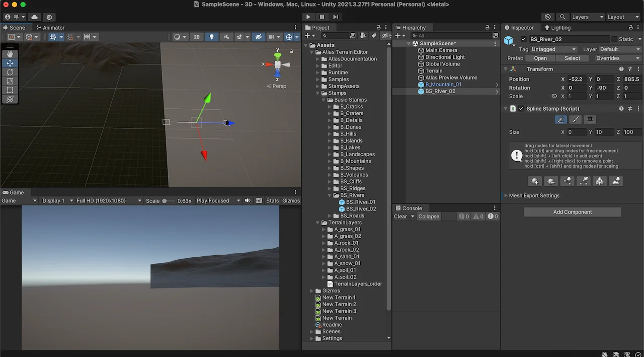The height and width of the screenshot is (357, 644).
Task: Toggle Mute Audio in Game view
Action: tap(248, 200)
